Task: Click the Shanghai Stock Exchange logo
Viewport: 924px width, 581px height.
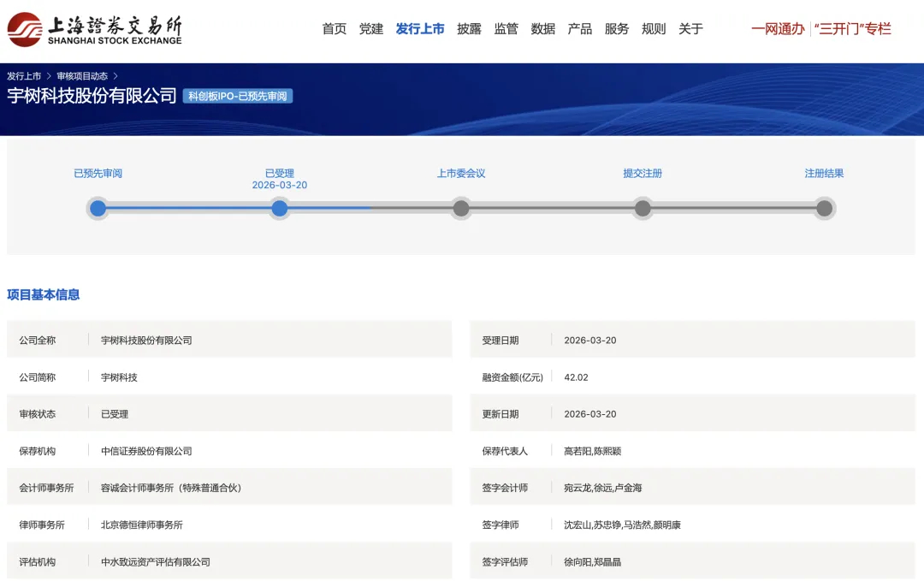Action: (x=94, y=27)
